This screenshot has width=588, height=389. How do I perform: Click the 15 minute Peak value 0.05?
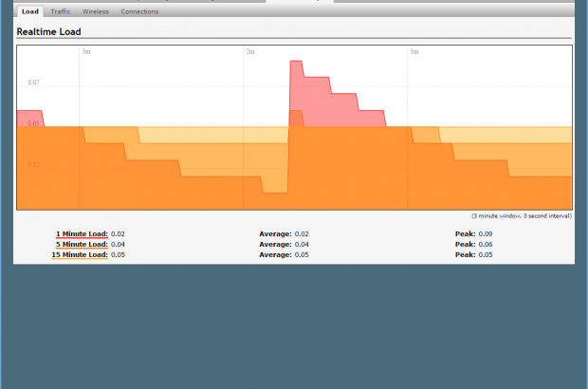pos(486,255)
